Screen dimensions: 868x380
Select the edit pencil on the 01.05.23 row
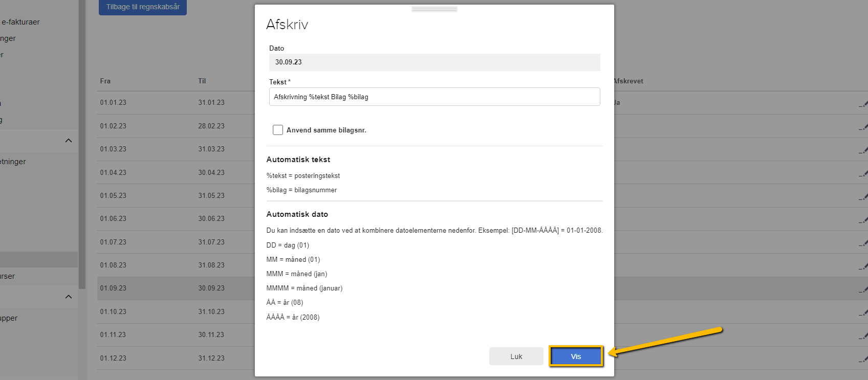863,197
